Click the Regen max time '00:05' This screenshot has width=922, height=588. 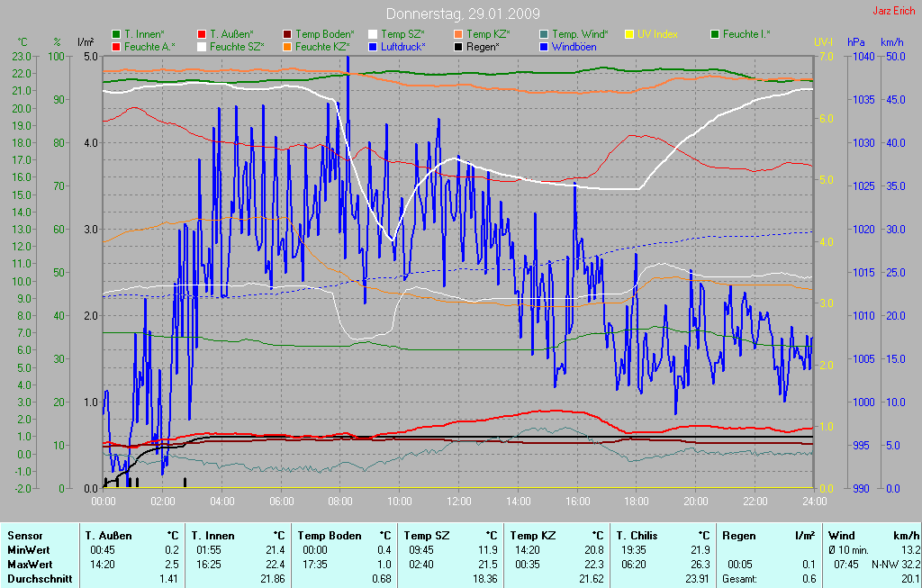pyautogui.click(x=740, y=565)
